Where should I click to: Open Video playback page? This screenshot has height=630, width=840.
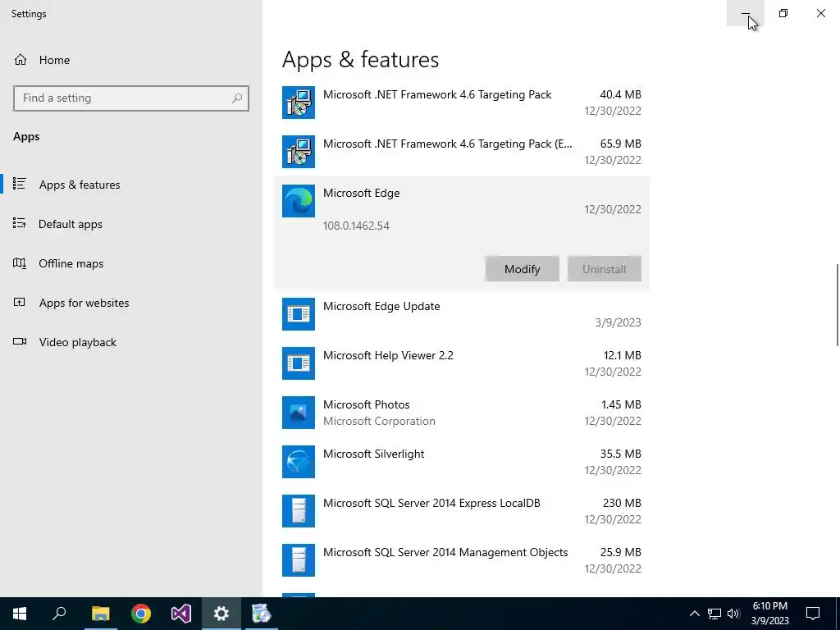131,342
